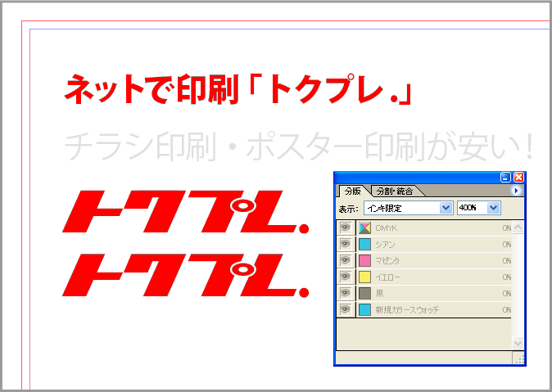The width and height of the screenshot is (552, 392).
Task: Click the panel resize grip corner
Action: pos(519,359)
